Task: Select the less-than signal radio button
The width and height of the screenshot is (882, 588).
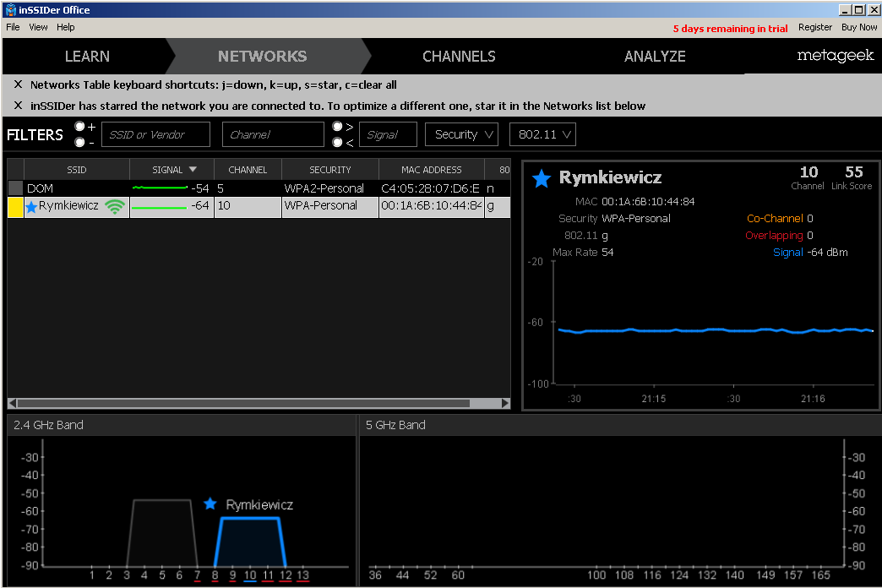Action: click(337, 143)
